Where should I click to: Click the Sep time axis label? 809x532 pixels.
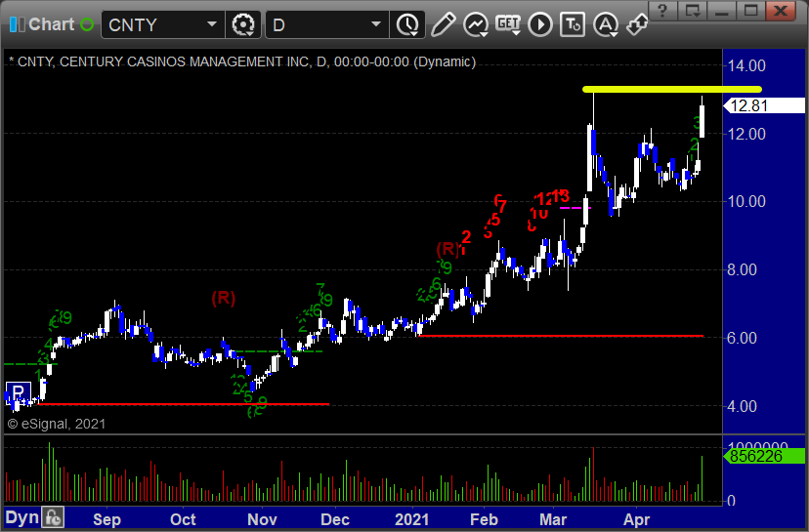click(106, 519)
